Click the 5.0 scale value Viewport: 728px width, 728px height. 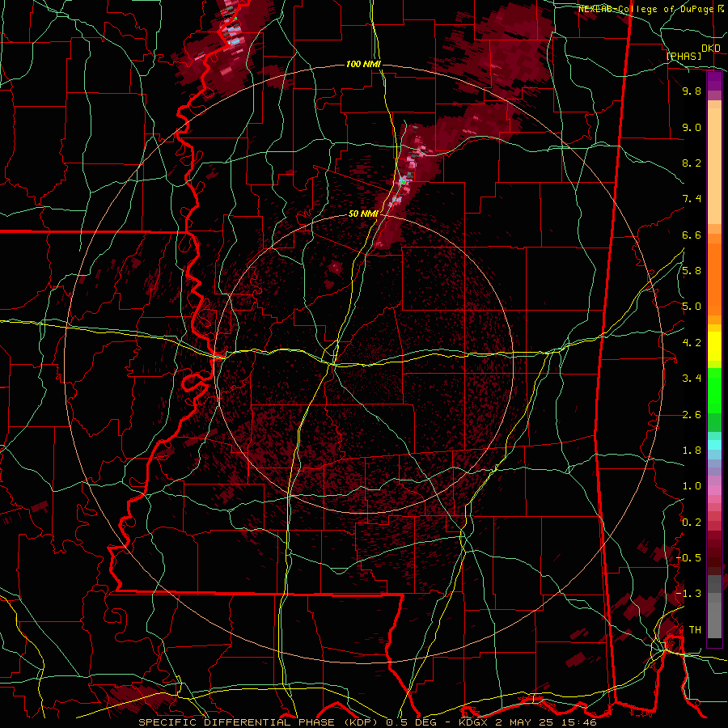692,307
